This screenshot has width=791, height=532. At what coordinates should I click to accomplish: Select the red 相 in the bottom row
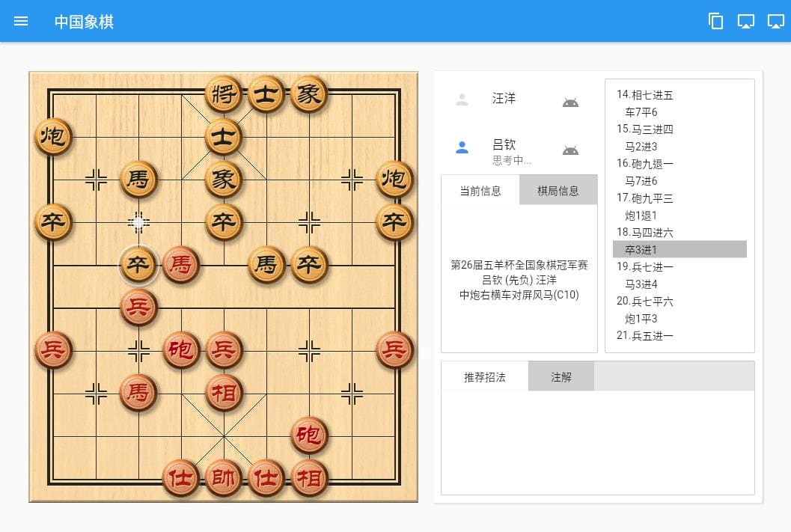(x=309, y=477)
